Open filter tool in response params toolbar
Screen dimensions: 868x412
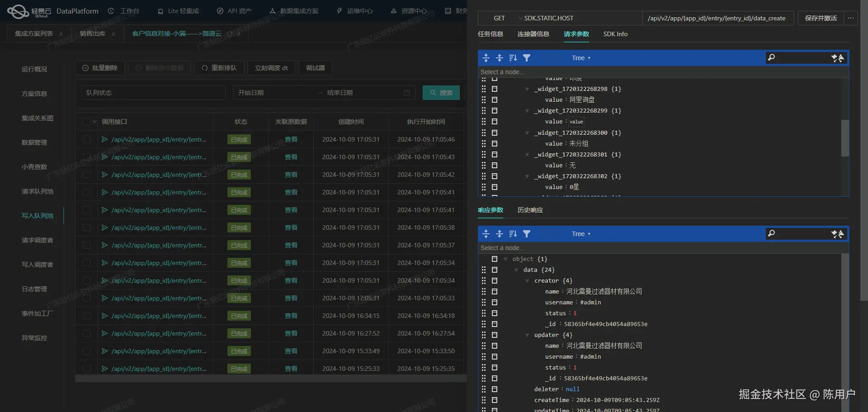coord(527,234)
